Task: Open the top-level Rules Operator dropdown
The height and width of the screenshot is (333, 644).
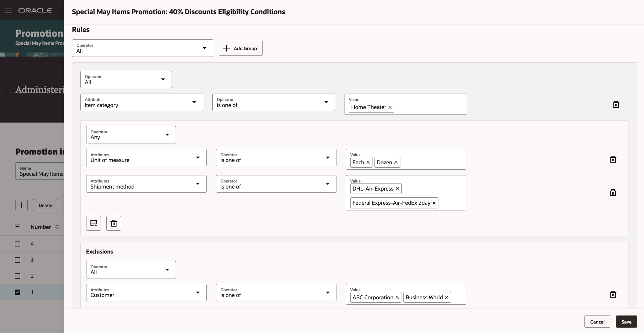Action: tap(142, 48)
